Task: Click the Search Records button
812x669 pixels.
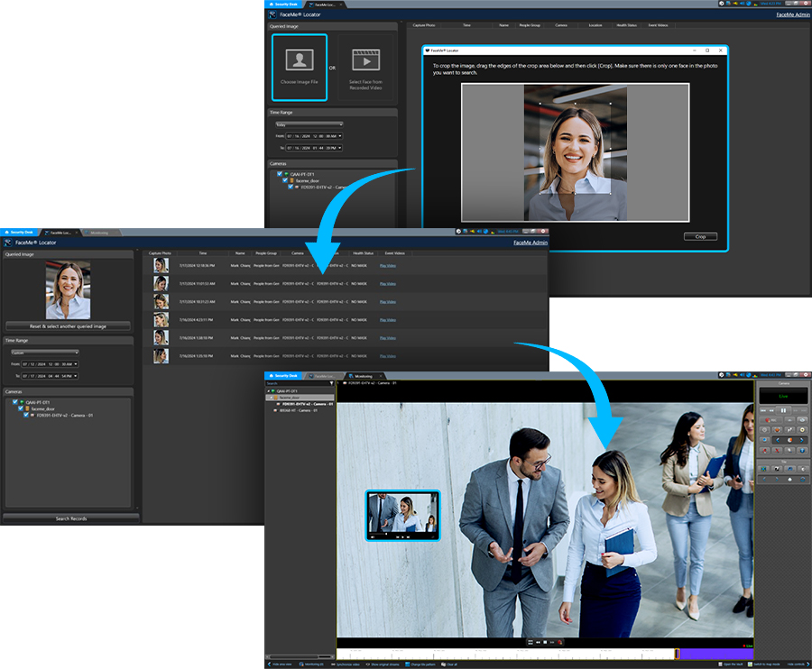Action: click(x=70, y=518)
